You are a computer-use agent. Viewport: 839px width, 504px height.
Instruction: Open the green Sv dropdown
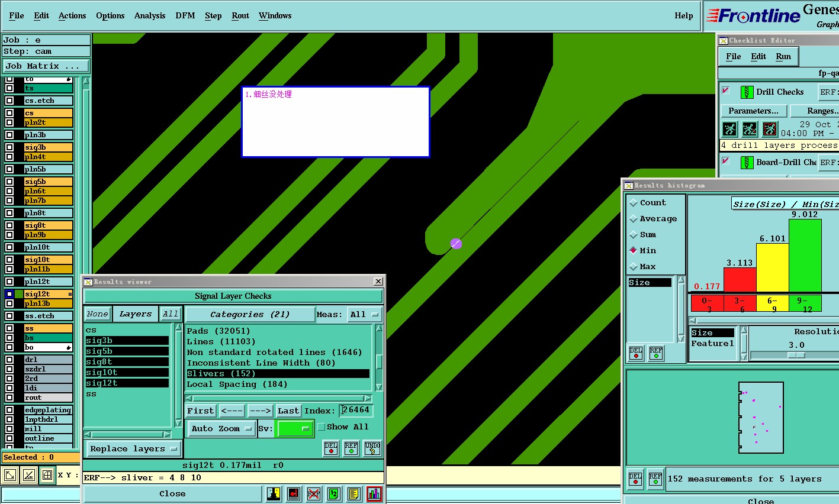(x=294, y=428)
